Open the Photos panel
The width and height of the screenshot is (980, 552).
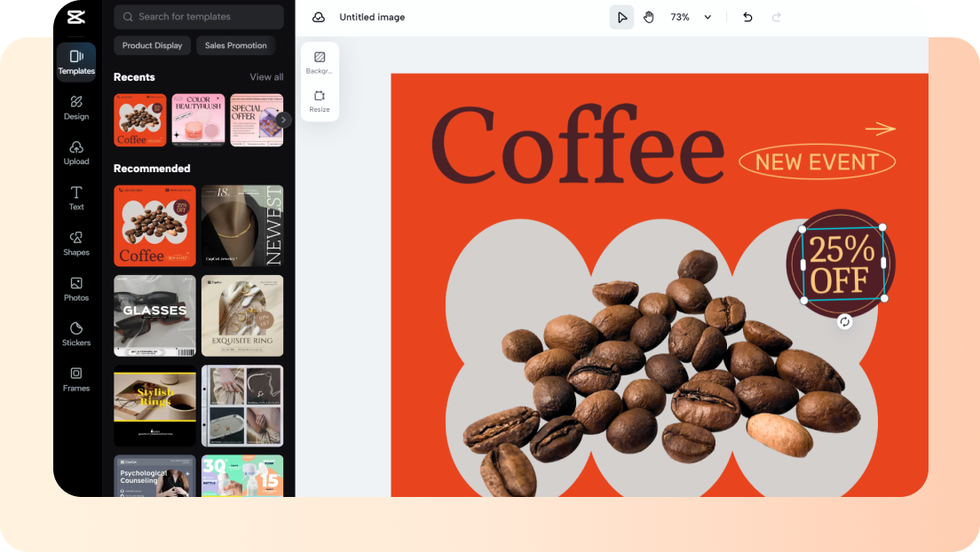coord(76,289)
